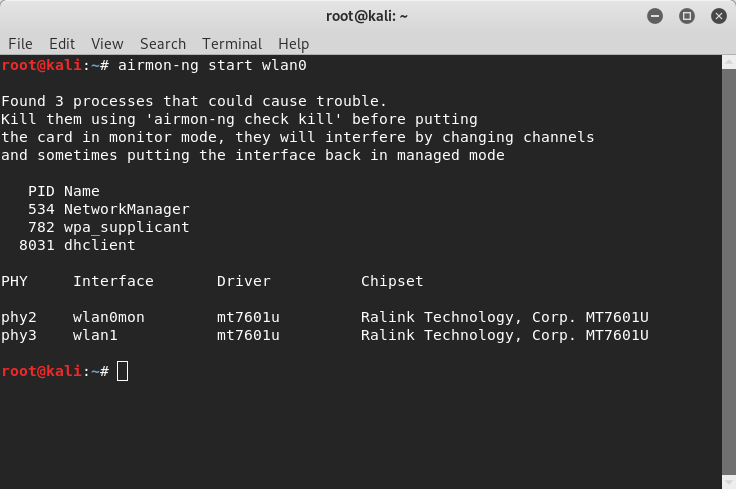
Task: Click the wlan1 interface text
Action: coord(95,335)
